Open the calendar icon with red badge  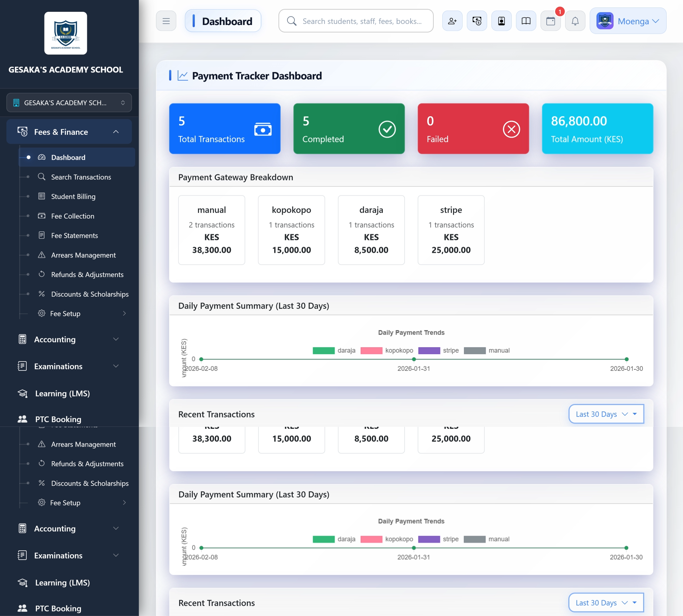(551, 21)
